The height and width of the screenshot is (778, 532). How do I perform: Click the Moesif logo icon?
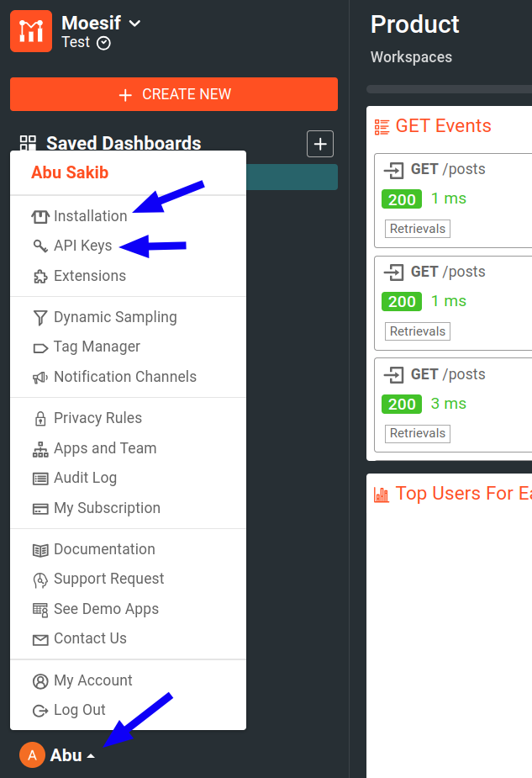tap(31, 31)
